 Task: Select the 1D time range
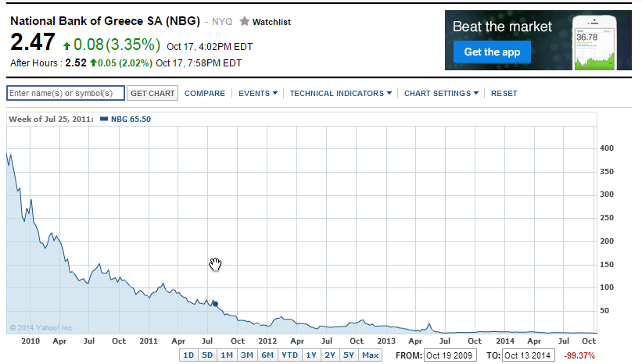click(x=188, y=355)
